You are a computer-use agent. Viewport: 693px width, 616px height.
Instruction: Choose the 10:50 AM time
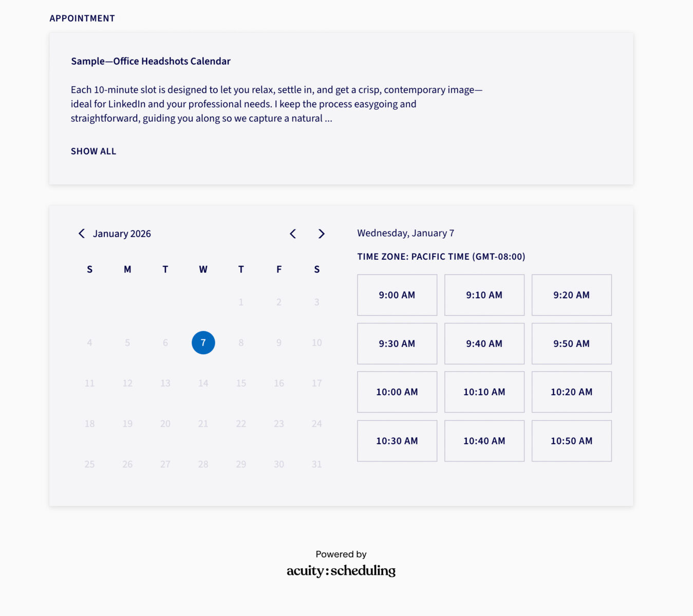click(x=571, y=440)
